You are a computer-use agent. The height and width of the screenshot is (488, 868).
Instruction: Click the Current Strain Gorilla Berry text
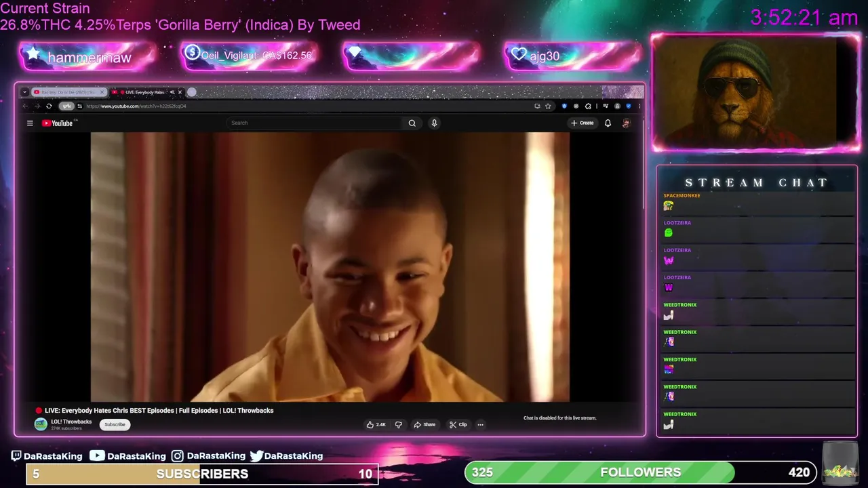(x=180, y=17)
